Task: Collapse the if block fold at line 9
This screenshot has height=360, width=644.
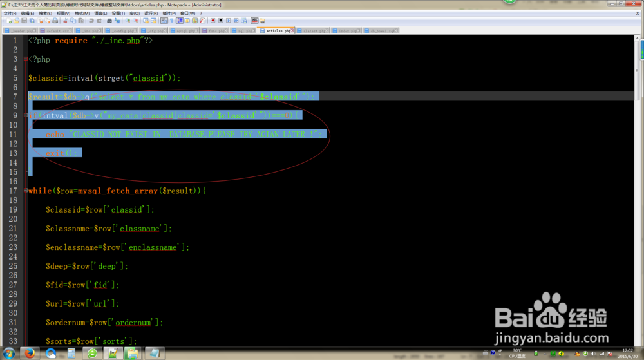Action: (x=26, y=115)
